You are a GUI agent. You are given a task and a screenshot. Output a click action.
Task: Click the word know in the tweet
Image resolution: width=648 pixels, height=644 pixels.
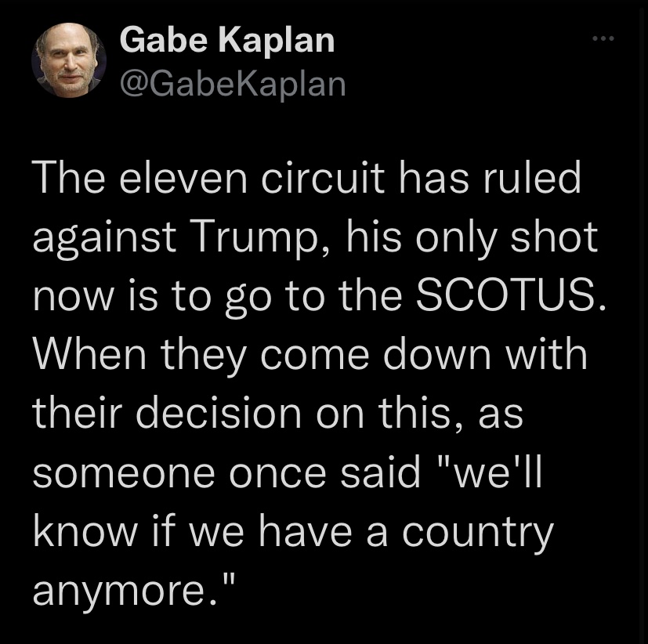[85, 531]
